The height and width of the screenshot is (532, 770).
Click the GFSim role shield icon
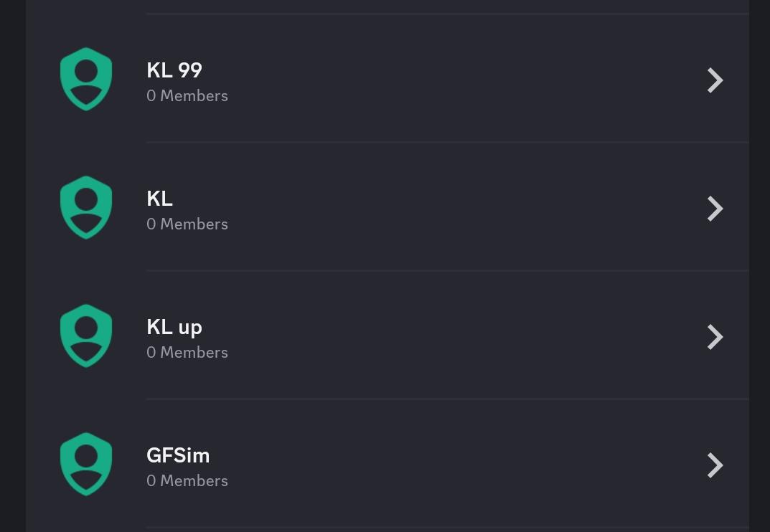point(86,465)
